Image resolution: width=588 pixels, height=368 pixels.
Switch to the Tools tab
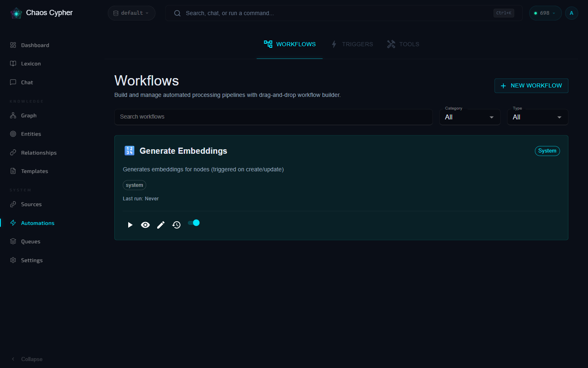403,44
